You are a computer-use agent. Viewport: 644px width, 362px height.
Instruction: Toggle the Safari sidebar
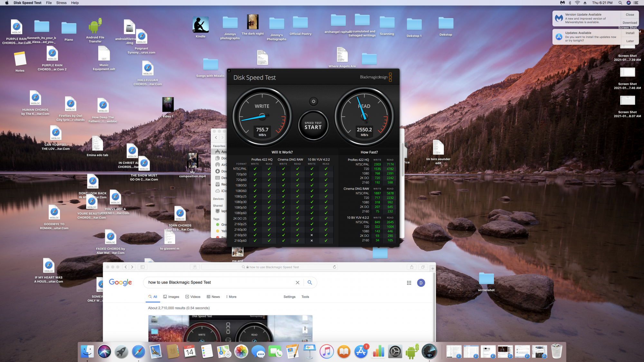click(142, 267)
